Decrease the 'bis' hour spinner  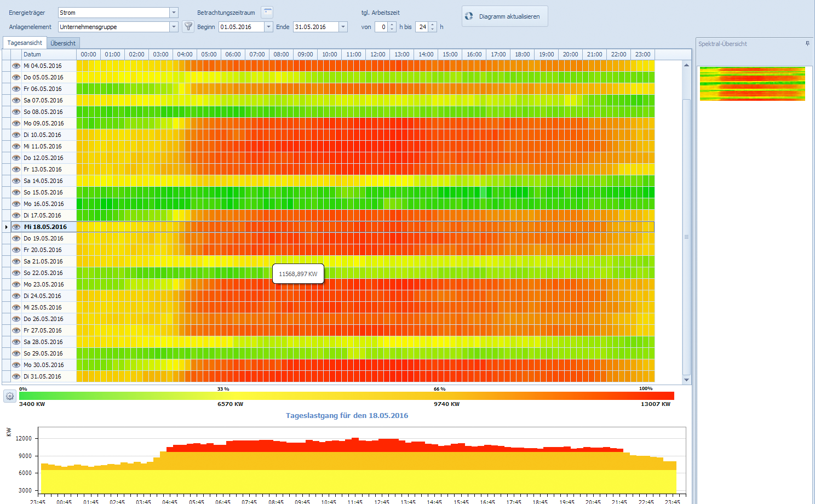(433, 29)
